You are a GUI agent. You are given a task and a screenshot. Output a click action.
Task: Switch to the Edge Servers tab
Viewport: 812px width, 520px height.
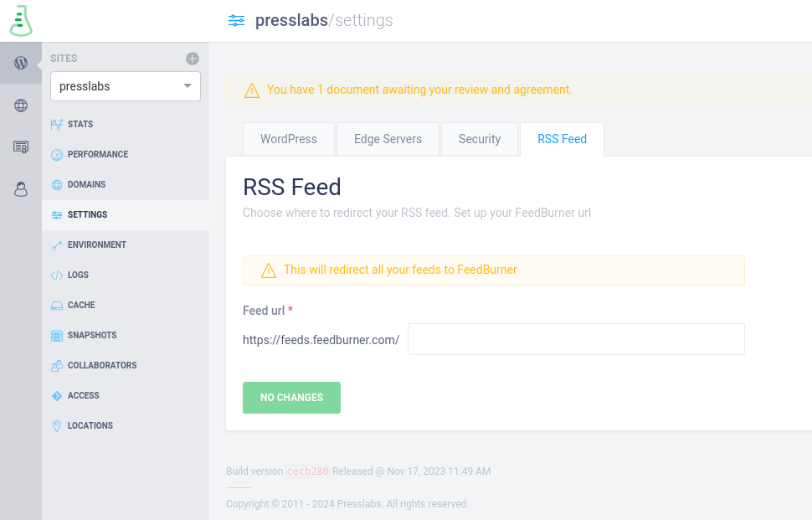pos(388,139)
